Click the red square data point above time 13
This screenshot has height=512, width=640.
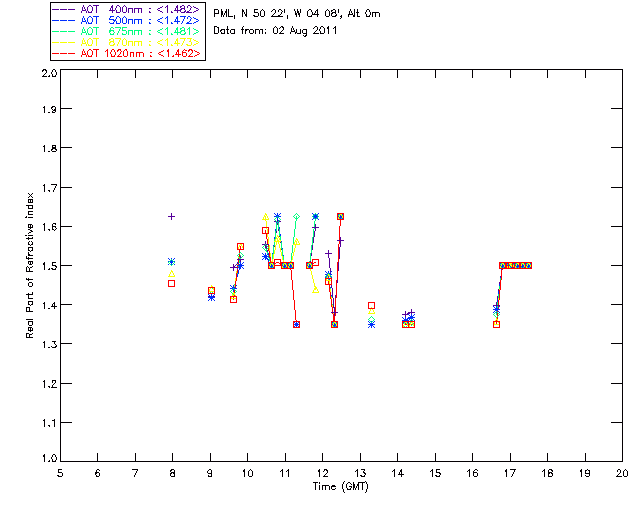click(x=371, y=305)
